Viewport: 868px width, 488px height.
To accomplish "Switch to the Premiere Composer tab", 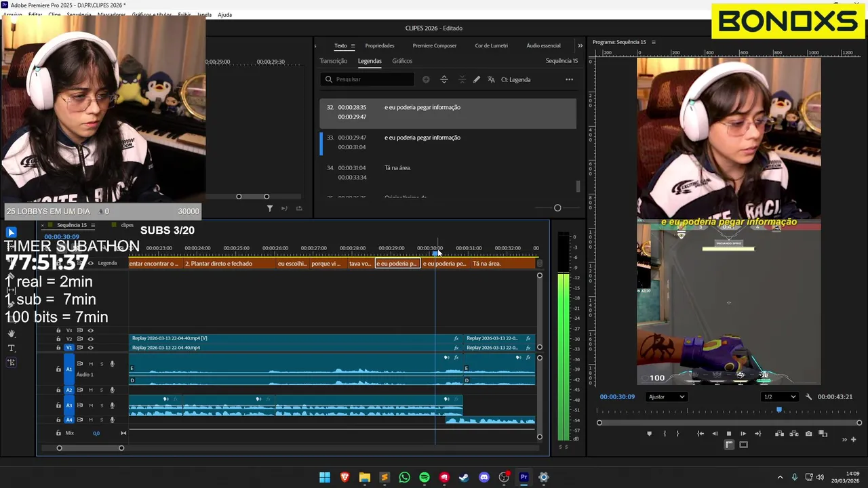I will (435, 45).
